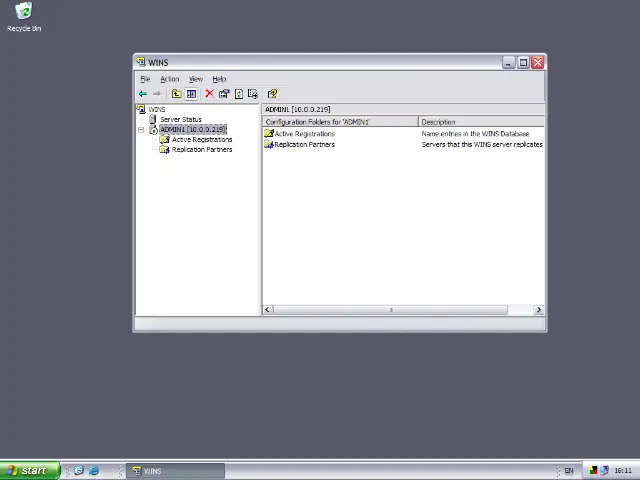
Task: Select Active Registrations label in the tree
Action: 202,140
